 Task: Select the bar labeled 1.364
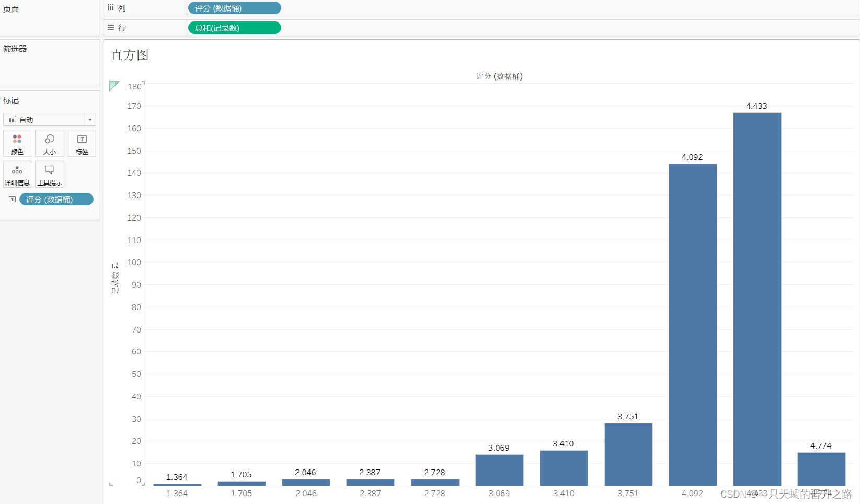[x=177, y=485]
